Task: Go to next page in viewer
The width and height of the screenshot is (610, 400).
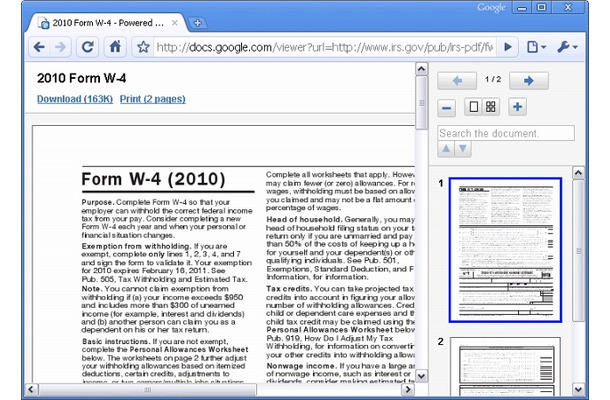Action: 529,81
